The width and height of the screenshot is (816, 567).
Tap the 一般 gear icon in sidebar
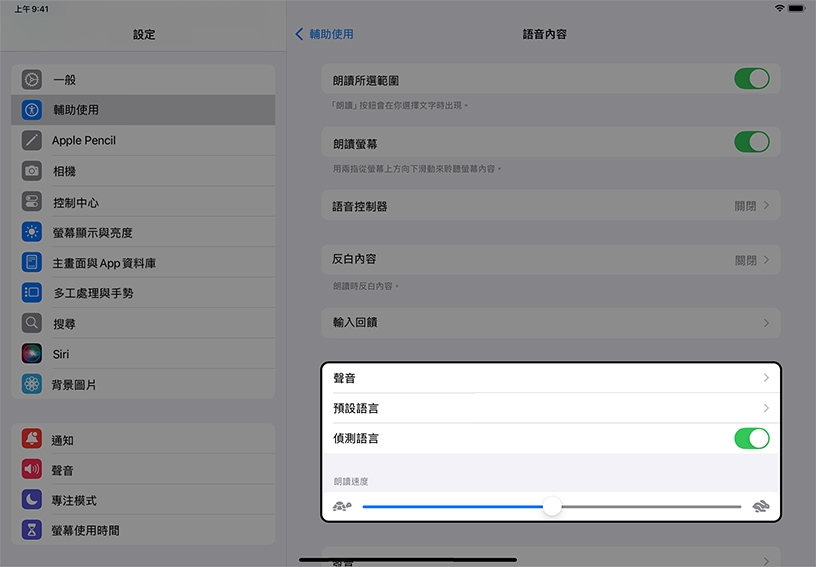[32, 79]
